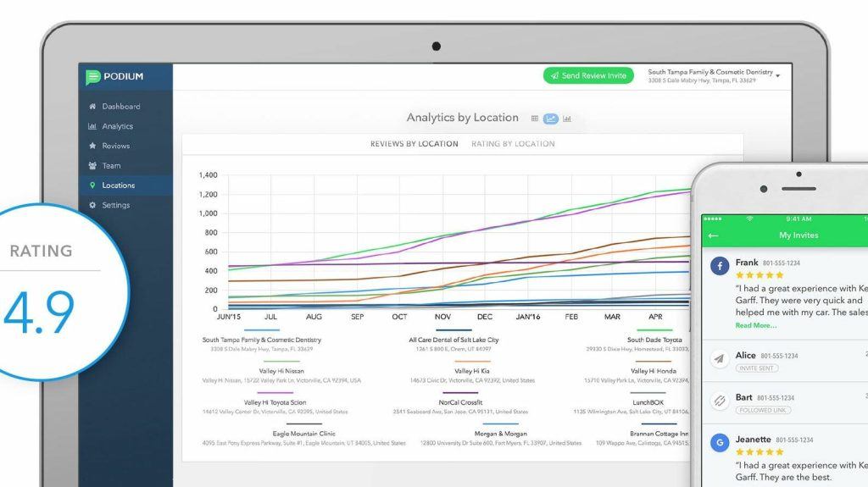The height and width of the screenshot is (487, 868).
Task: Tap Jeanette's Google avatar icon
Action: click(x=720, y=443)
